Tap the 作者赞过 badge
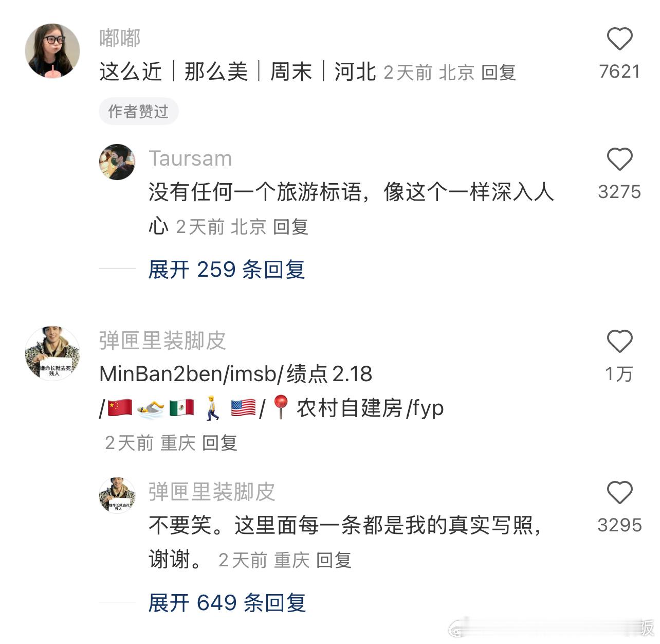This screenshot has height=644, width=660. pyautogui.click(x=138, y=111)
